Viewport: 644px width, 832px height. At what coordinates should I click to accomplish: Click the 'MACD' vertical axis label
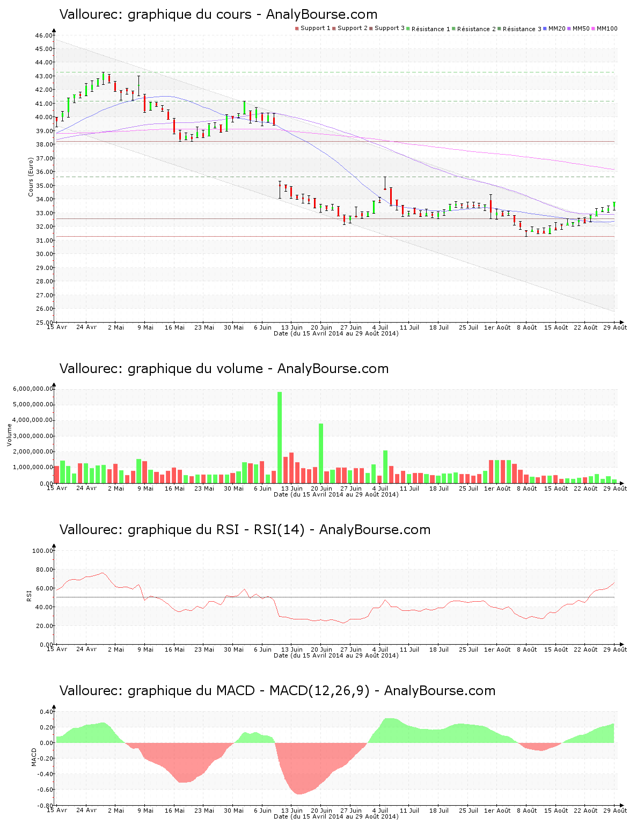pyautogui.click(x=34, y=757)
